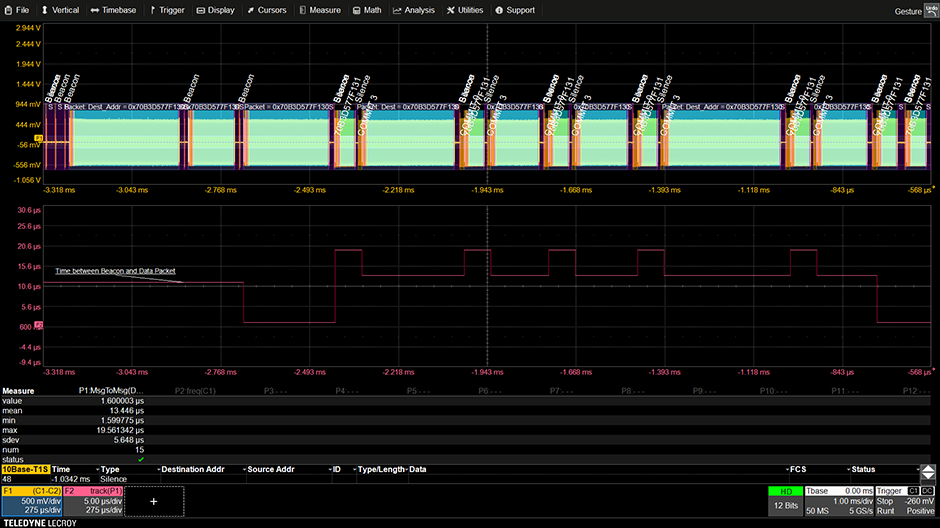Open the HD 12 Bits resolution box
This screenshot has width=940, height=528.
pyautogui.click(x=786, y=500)
